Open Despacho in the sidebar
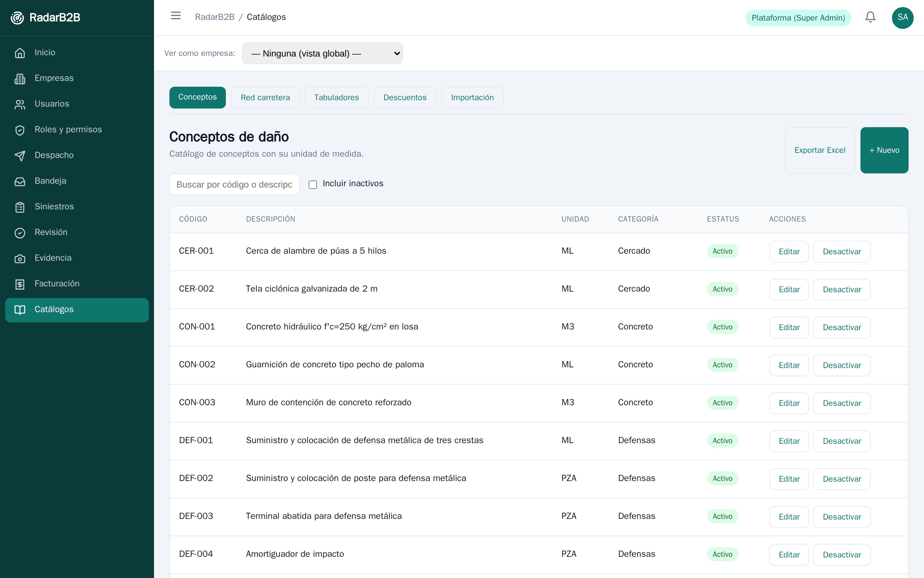 [x=77, y=156]
